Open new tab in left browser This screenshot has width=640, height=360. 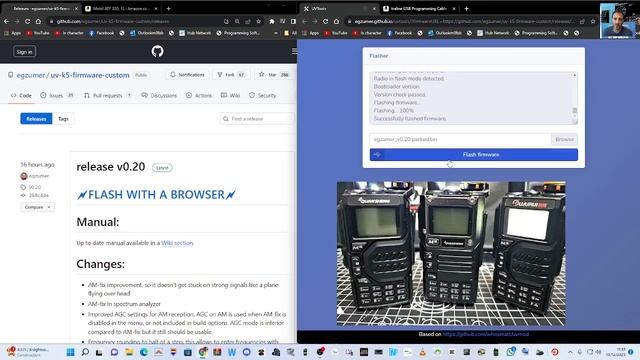168,8
